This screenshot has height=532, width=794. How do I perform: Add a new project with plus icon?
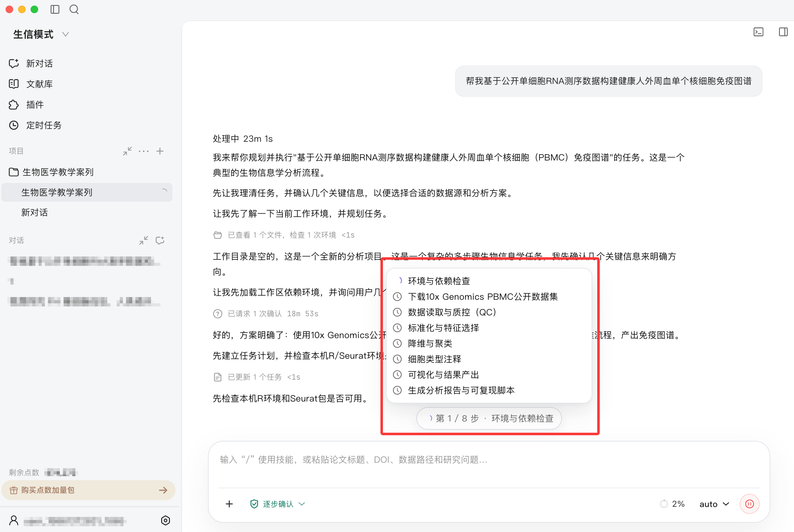point(160,151)
